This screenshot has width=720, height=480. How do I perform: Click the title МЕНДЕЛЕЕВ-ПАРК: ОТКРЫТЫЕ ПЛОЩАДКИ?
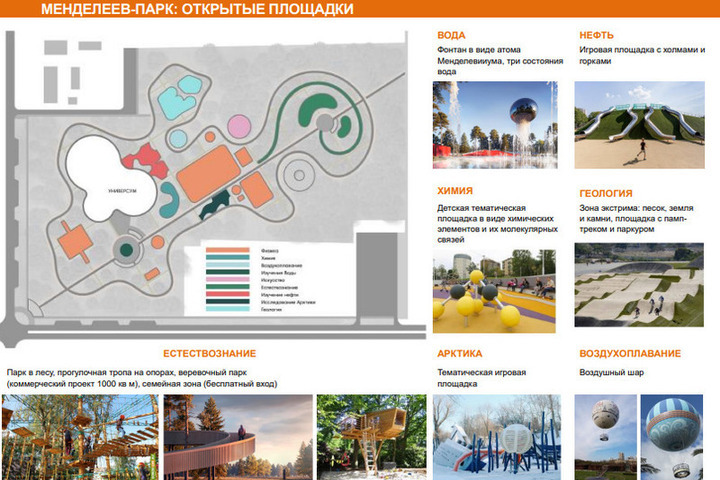197,9
